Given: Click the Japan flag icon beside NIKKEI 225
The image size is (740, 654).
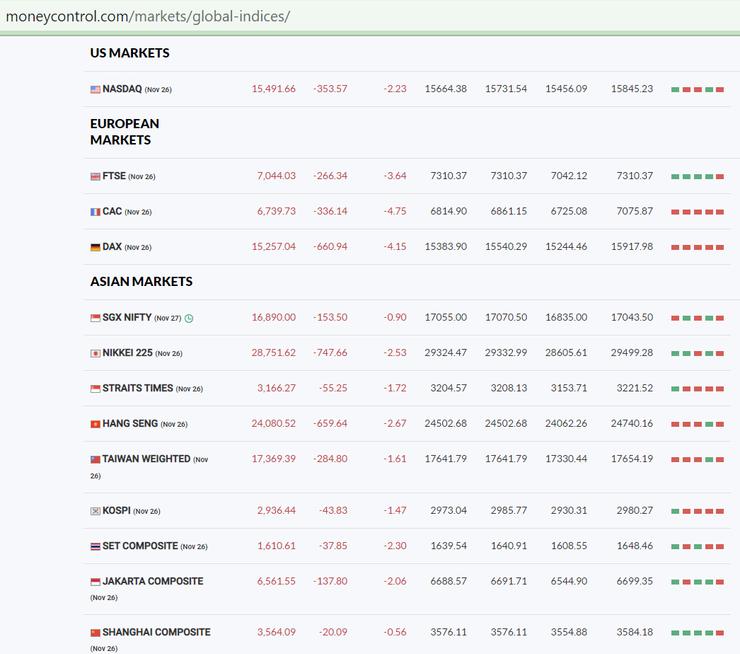Looking at the screenshot, I should coord(95,354).
